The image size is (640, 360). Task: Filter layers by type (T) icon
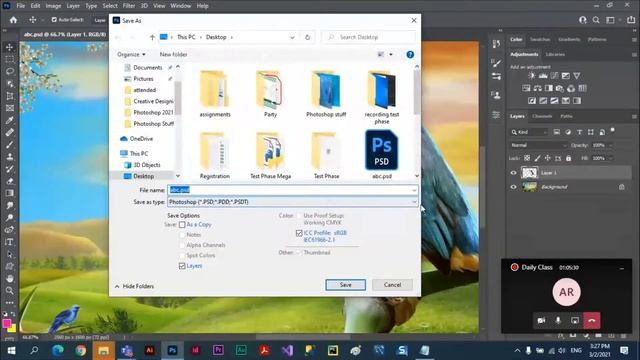(x=580, y=132)
